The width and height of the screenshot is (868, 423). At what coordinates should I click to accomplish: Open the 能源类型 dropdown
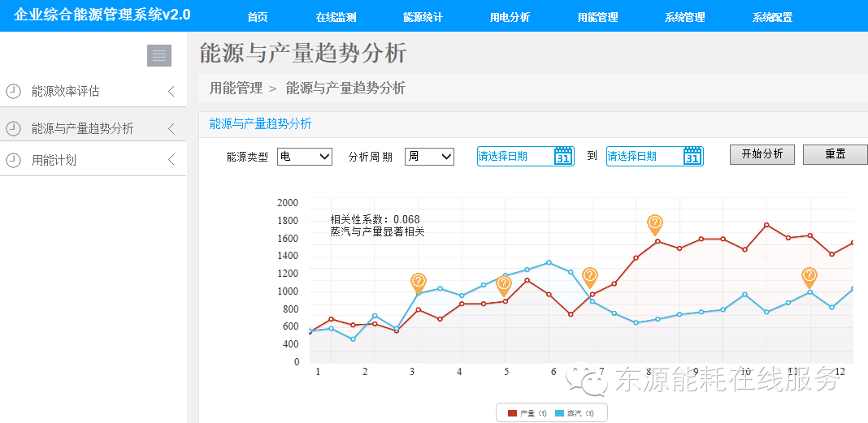(x=305, y=156)
